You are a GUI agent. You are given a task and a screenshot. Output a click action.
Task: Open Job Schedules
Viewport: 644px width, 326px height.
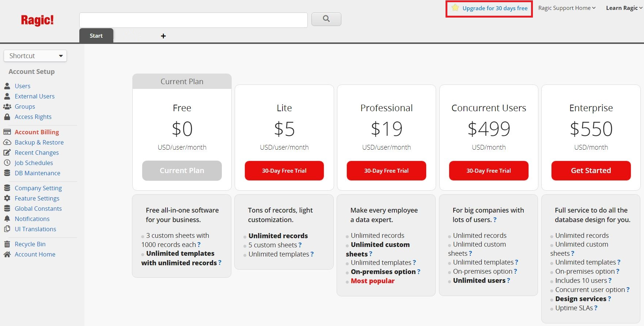(34, 163)
